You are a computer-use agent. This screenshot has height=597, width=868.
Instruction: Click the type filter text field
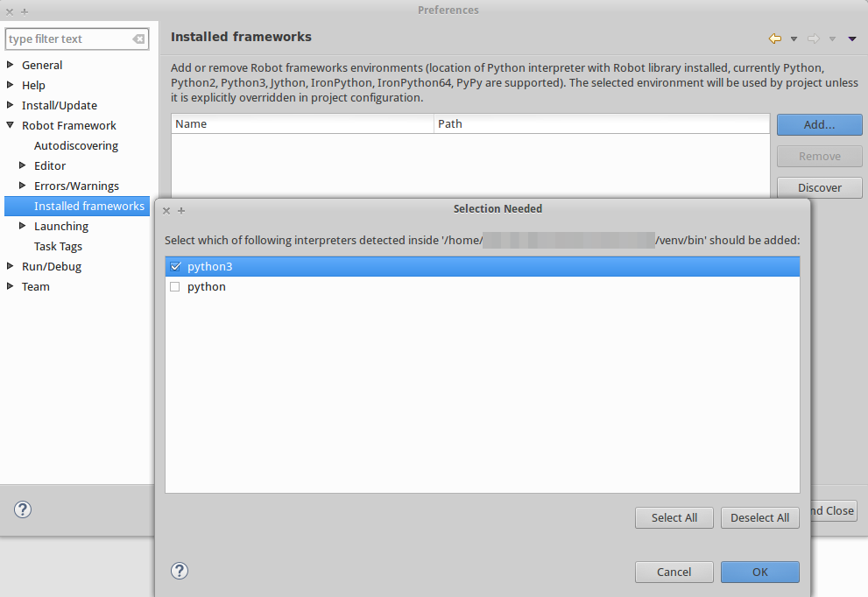pos(70,39)
